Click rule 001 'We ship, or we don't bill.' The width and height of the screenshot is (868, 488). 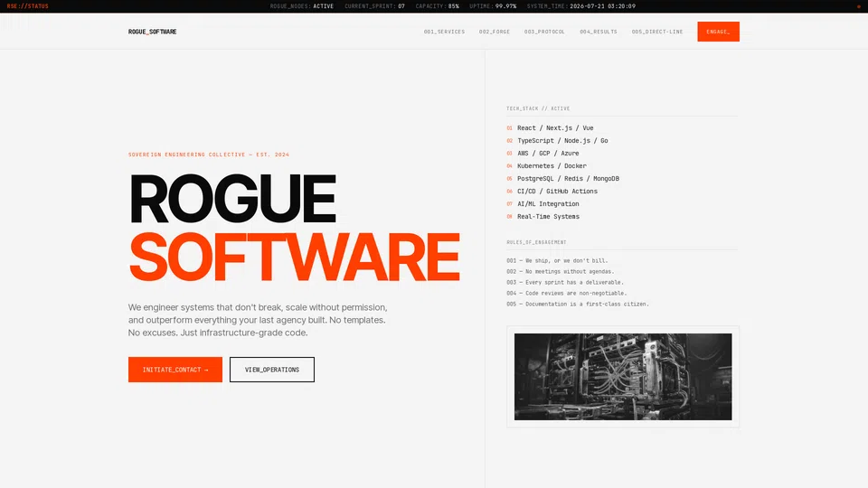pos(557,260)
